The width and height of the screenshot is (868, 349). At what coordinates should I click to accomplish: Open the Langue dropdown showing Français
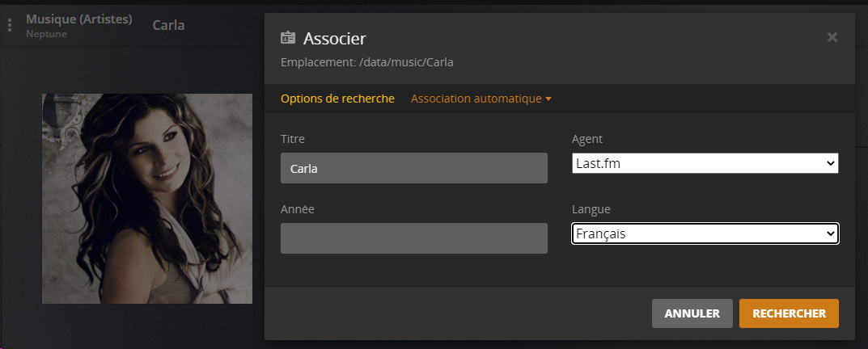pyautogui.click(x=705, y=233)
